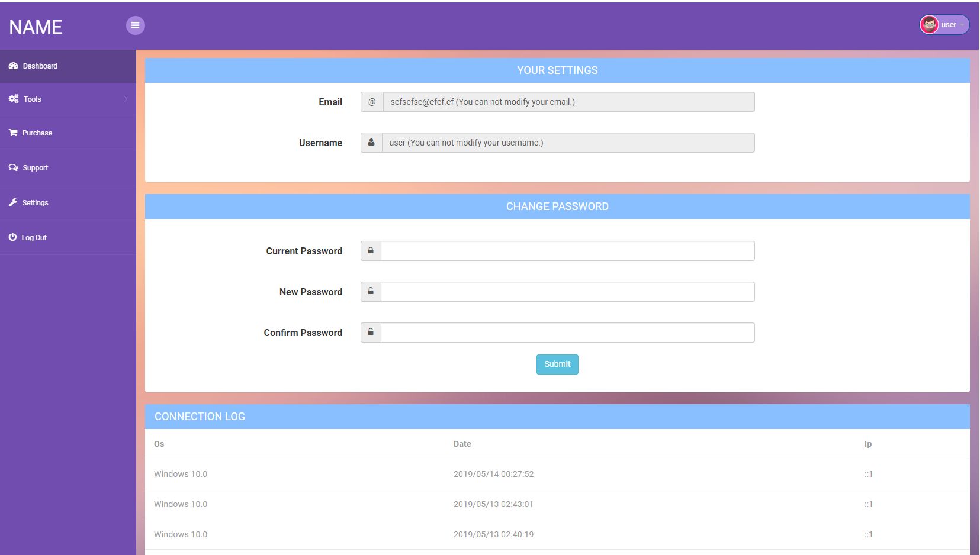The height and width of the screenshot is (555, 980).
Task: Open the Dashboard menu item
Action: tap(68, 66)
